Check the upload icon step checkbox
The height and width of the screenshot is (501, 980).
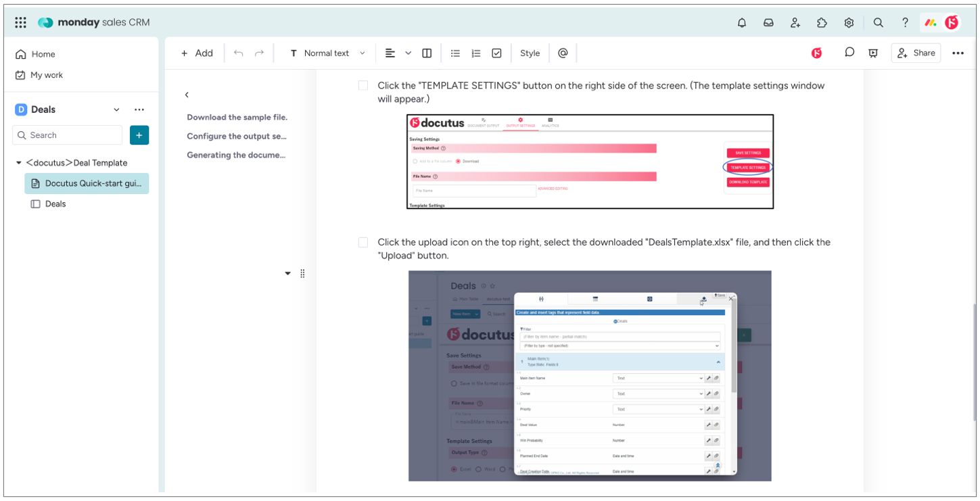tap(363, 242)
